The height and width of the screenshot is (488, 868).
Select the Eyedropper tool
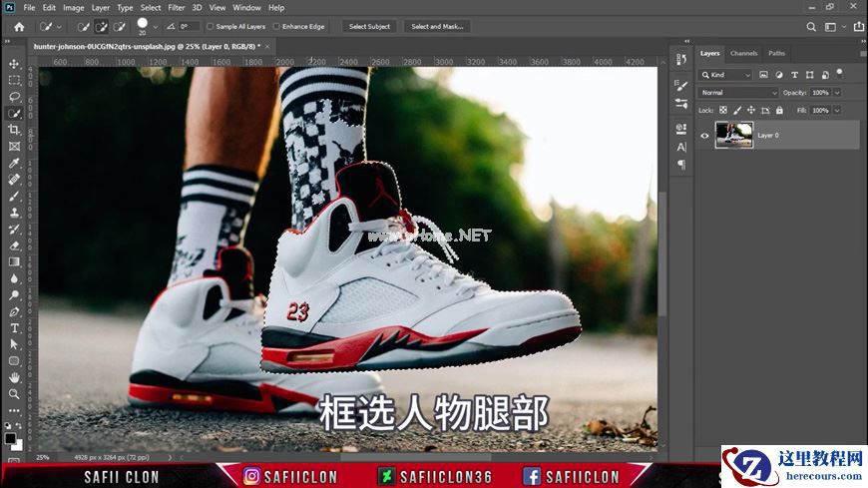point(14,163)
